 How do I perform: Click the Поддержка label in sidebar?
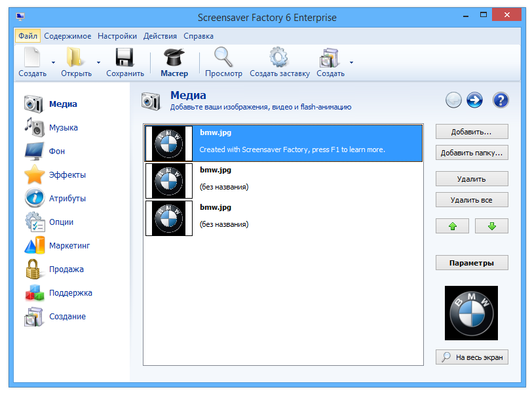click(71, 293)
